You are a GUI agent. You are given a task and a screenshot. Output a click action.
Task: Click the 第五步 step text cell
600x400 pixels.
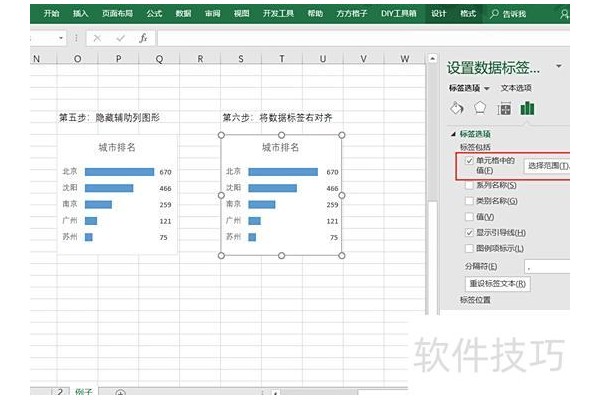(109, 118)
